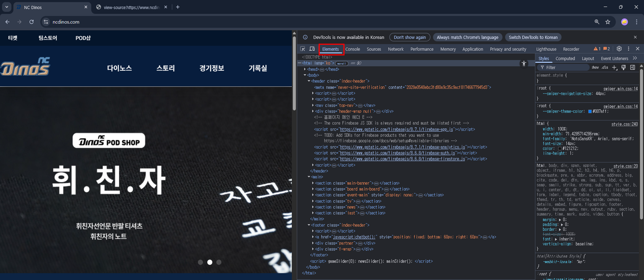Activate the inspect element picker icon

click(x=303, y=49)
